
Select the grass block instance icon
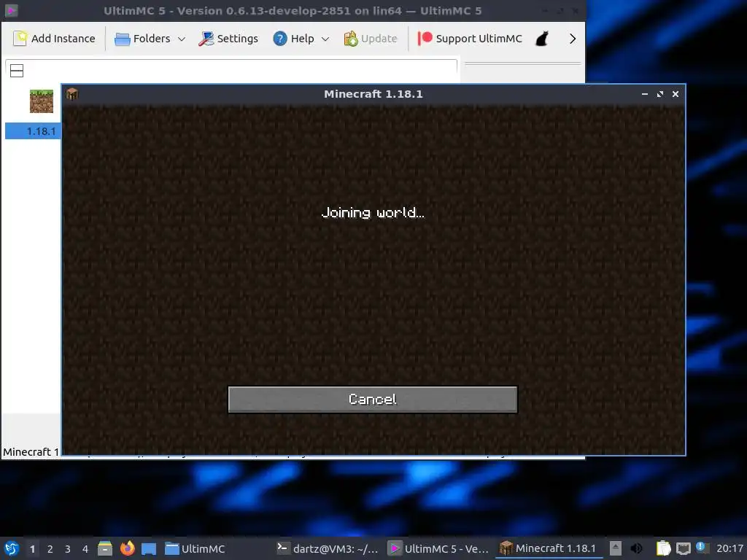point(42,101)
